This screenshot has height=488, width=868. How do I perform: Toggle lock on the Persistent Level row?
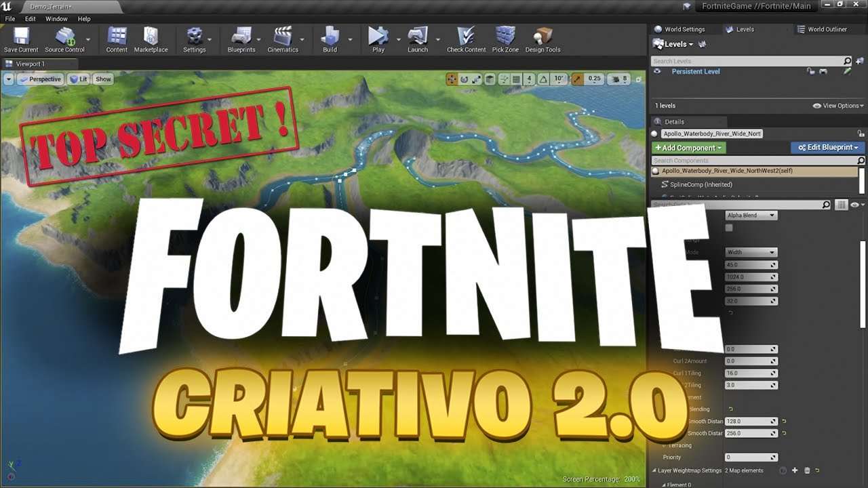[810, 71]
